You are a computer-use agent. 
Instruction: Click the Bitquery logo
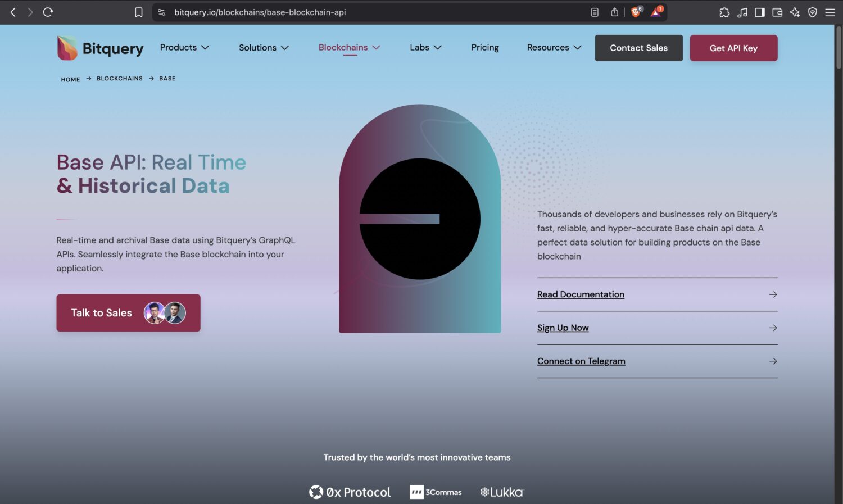click(x=100, y=48)
